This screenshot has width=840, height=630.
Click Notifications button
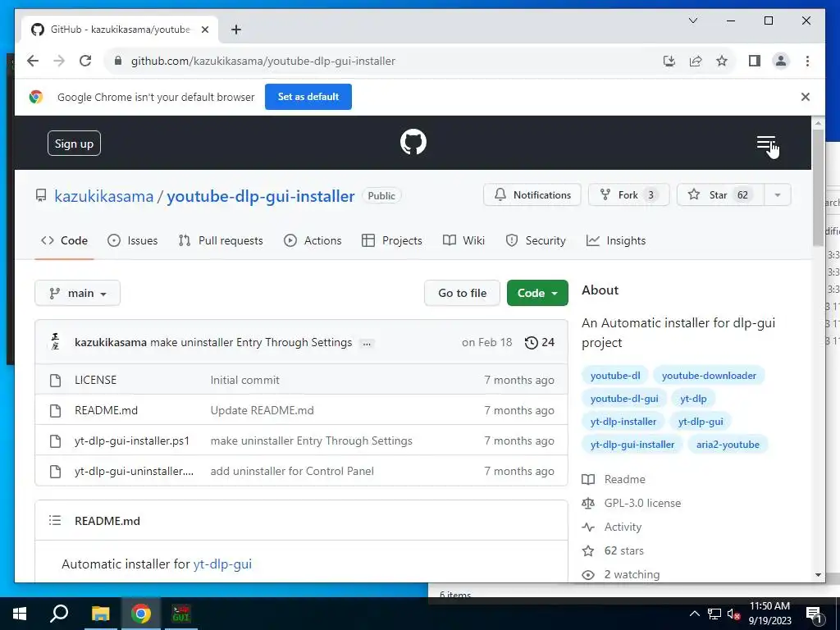pos(532,195)
